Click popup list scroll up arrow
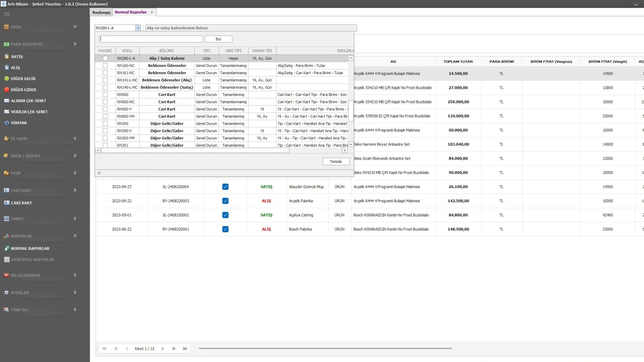The height and width of the screenshot is (362, 644). coord(351,58)
